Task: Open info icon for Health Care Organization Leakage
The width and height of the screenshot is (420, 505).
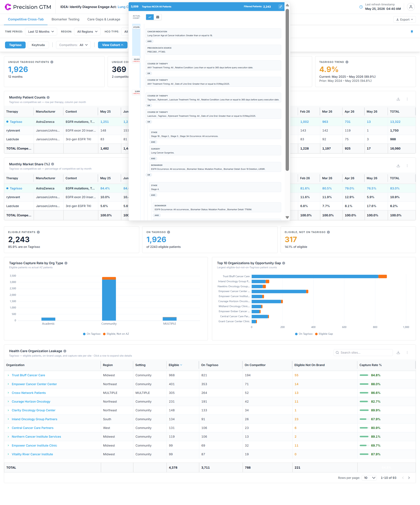Action: (65, 351)
